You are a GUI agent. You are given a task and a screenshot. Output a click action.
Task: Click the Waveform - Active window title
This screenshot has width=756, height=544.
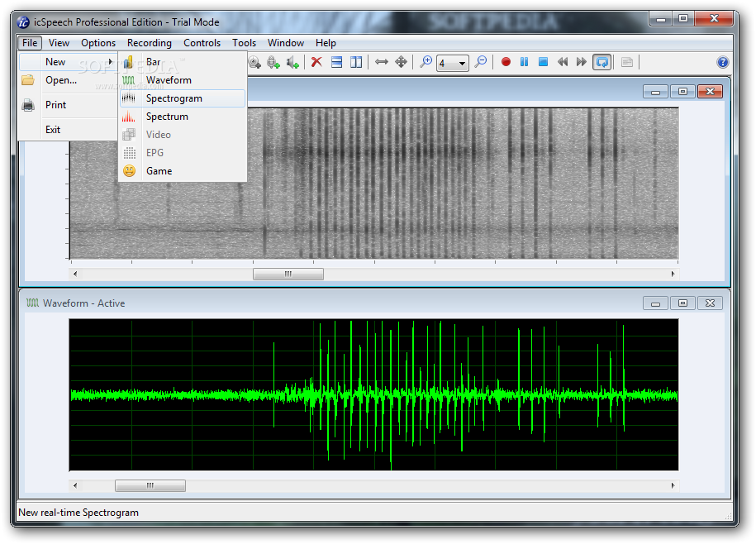coord(84,303)
